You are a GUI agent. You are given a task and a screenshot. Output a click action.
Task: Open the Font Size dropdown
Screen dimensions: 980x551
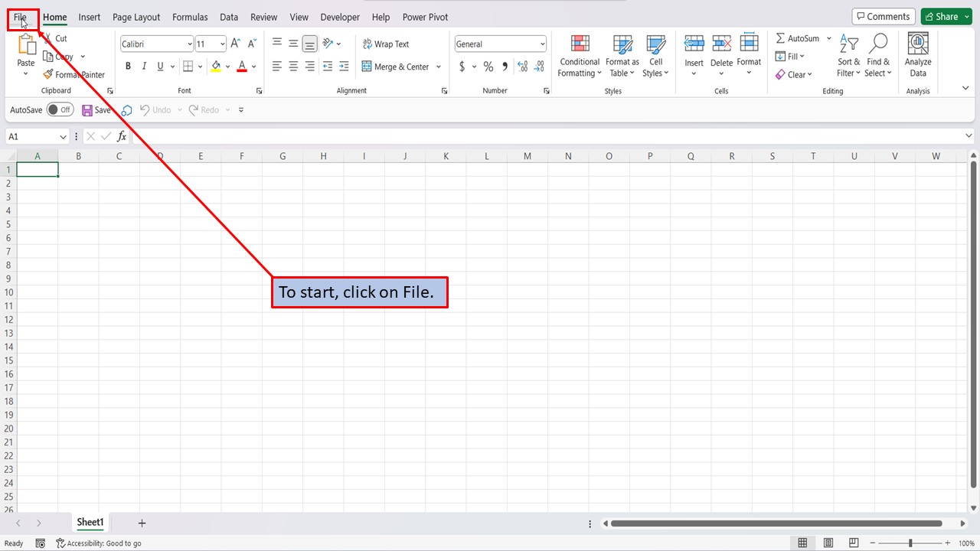pyautogui.click(x=222, y=44)
